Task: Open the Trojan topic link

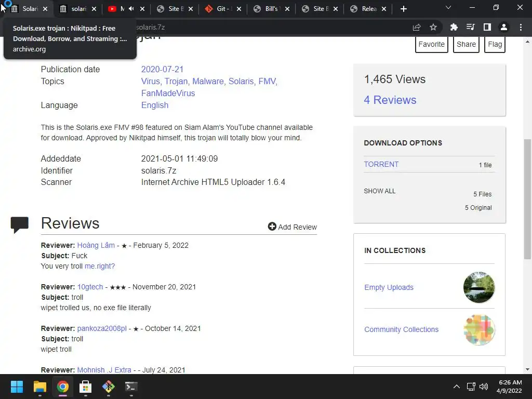Action: (x=176, y=82)
